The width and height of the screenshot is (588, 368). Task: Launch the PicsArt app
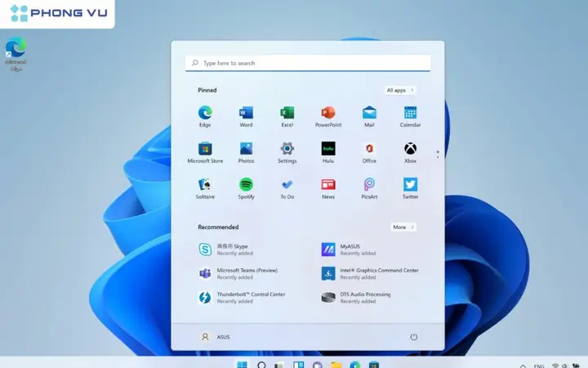[369, 189]
